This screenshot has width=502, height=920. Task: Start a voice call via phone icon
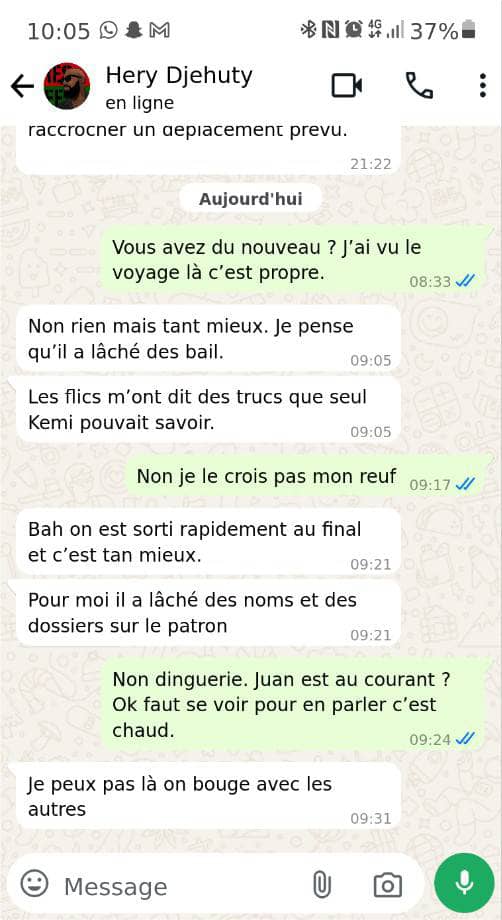419,86
